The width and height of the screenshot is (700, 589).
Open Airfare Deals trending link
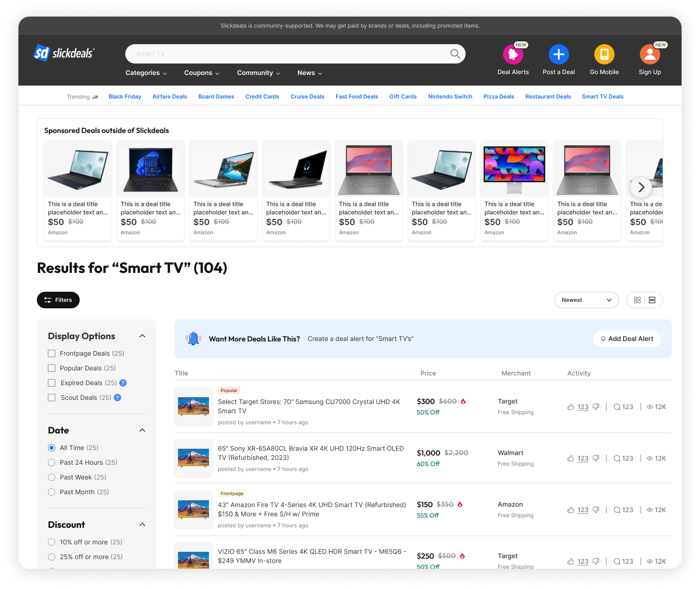[169, 97]
